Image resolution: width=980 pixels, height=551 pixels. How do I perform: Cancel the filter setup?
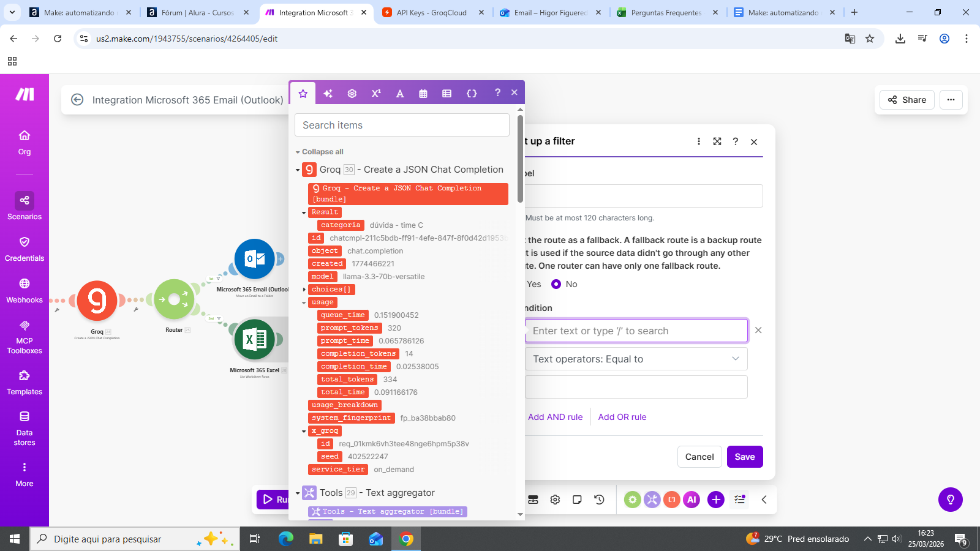pos(699,457)
